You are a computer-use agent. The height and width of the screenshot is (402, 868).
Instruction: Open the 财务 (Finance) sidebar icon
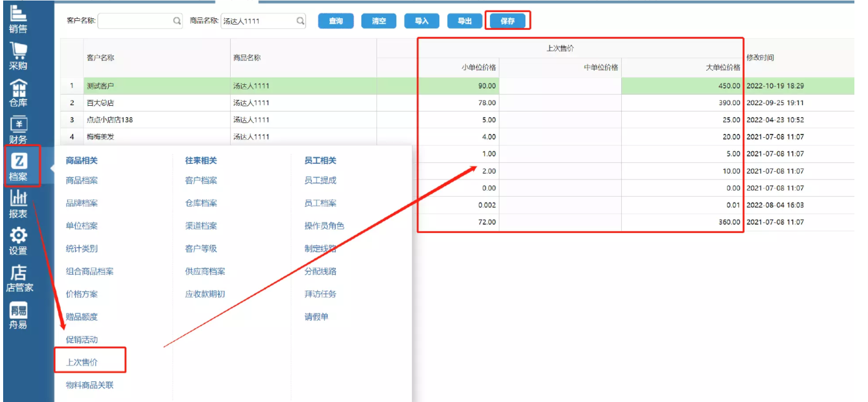[x=18, y=129]
